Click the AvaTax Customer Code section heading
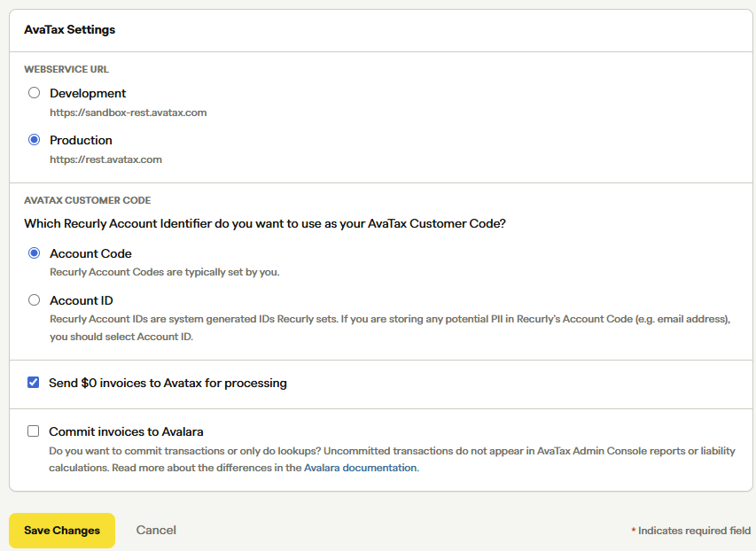 coord(87,200)
